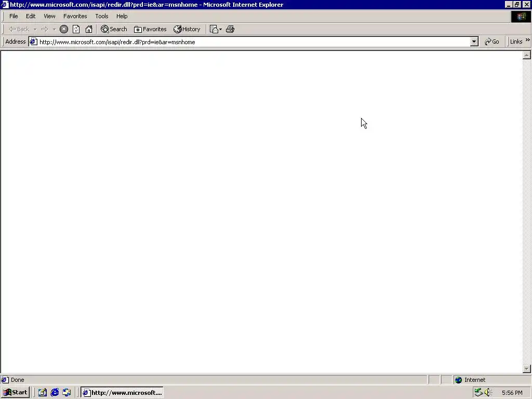The image size is (532, 399).
Task: Expand the Links toolbar chevron
Action: coord(528,40)
